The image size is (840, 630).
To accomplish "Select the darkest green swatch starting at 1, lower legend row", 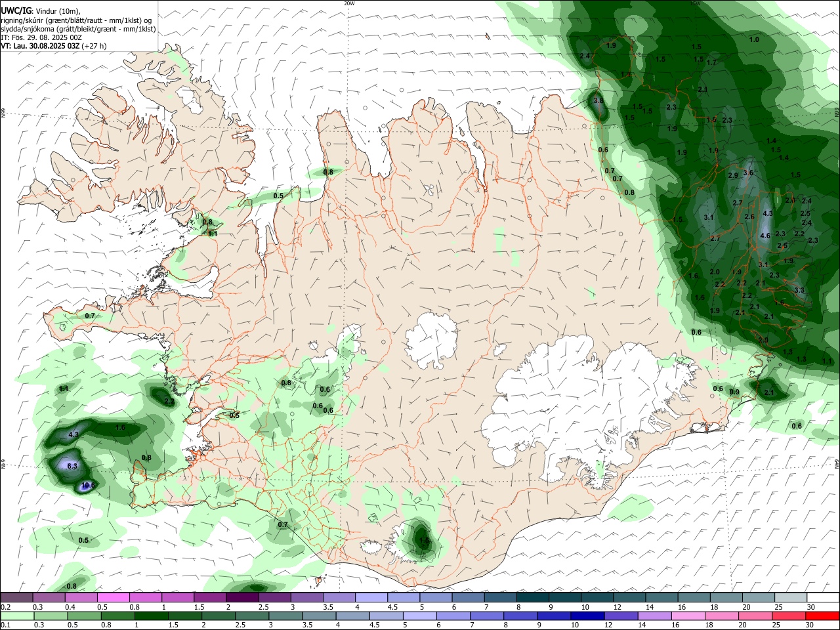I will [x=150, y=616].
